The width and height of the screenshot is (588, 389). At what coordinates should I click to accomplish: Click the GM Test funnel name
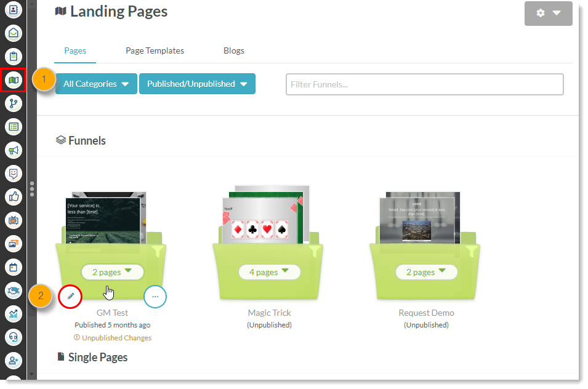click(x=113, y=313)
